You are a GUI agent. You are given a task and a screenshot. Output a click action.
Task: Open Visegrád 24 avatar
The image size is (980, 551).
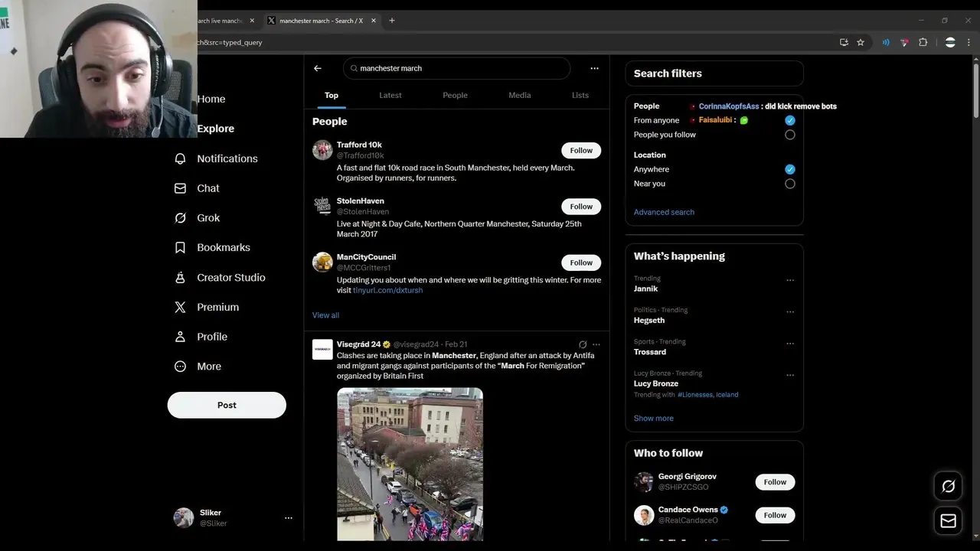(x=322, y=349)
